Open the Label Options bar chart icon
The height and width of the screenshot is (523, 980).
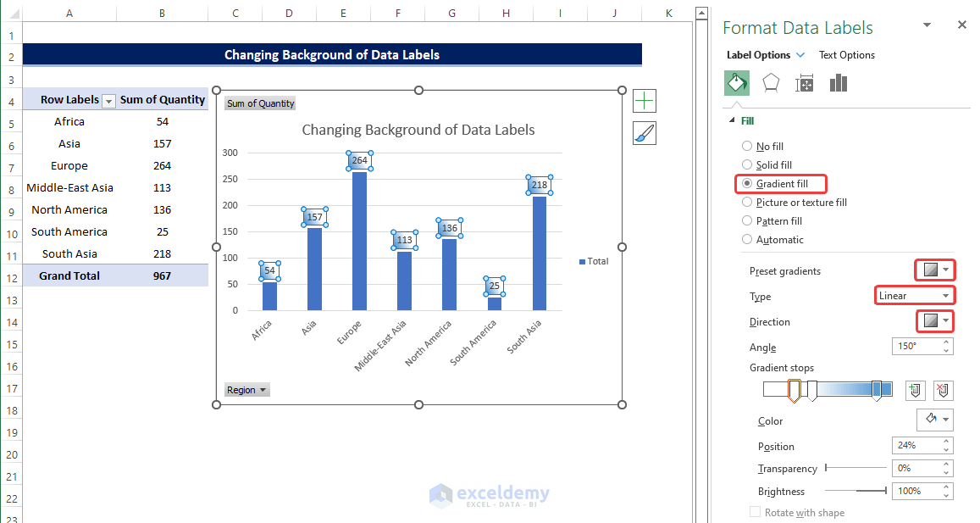(839, 83)
